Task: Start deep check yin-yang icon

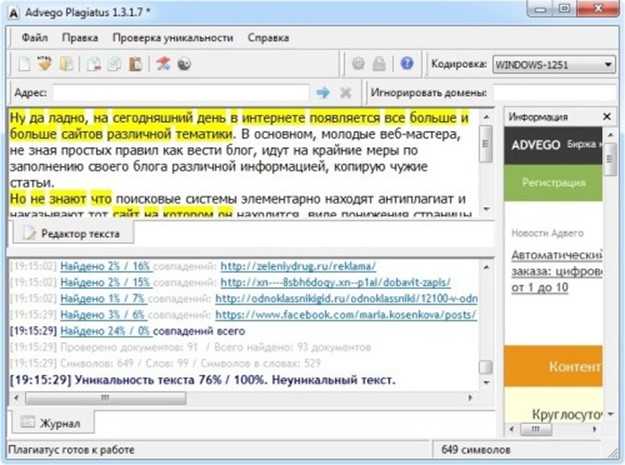Action: [184, 64]
